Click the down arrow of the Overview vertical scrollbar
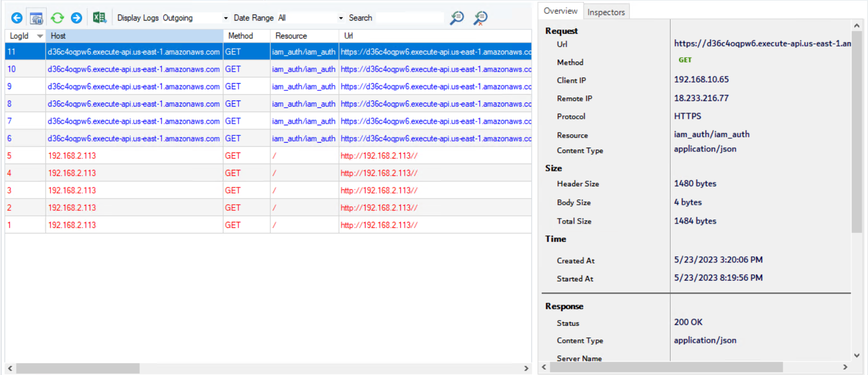 [857, 356]
